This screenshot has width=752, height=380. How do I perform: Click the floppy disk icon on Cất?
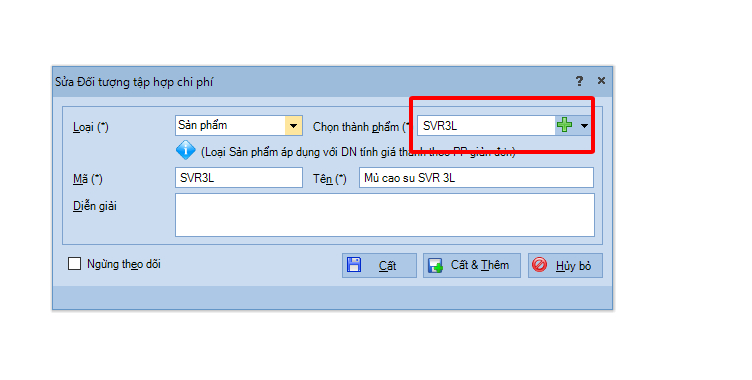(354, 265)
